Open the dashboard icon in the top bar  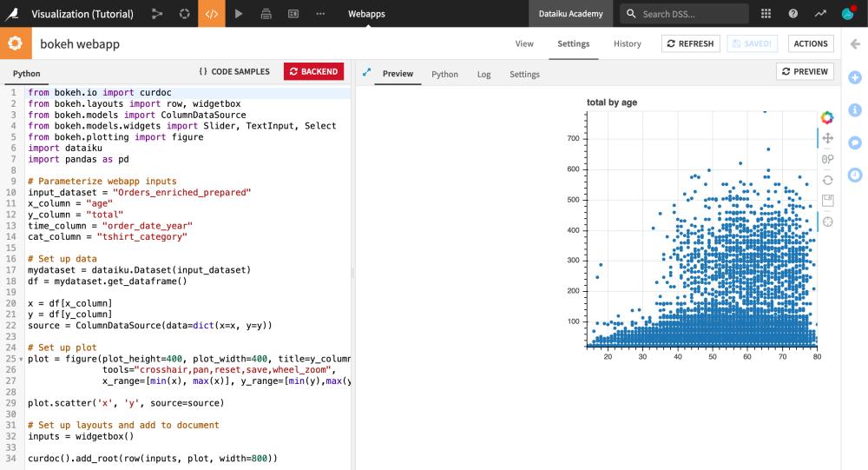(293, 14)
